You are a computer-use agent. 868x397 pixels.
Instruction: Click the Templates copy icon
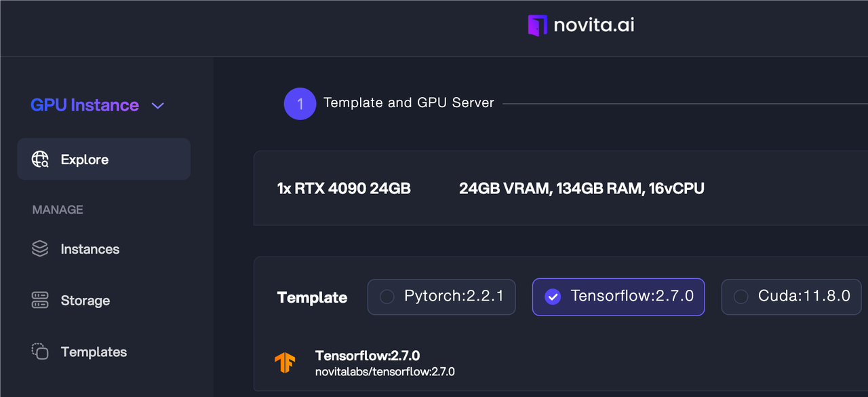[40, 352]
